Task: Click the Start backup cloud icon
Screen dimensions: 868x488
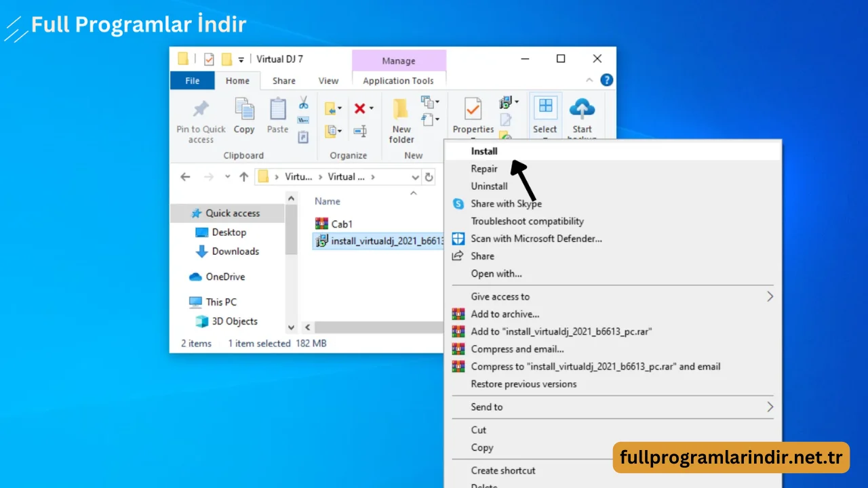Action: 582,108
